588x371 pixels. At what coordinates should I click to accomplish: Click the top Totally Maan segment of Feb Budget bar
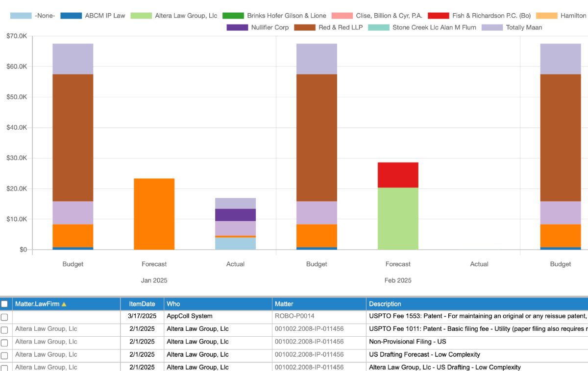(317, 59)
